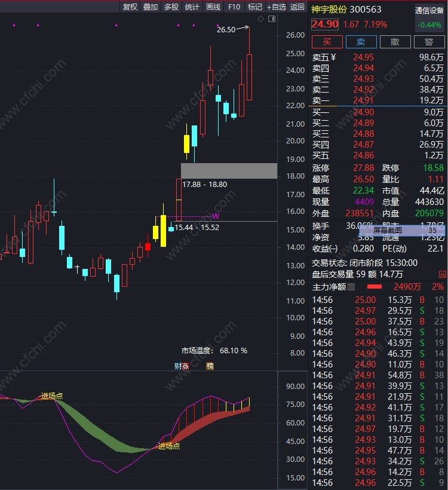Screen dimensions: 448x490
Task: Click the list icon next to 主力净额
Action: (x=351, y=287)
